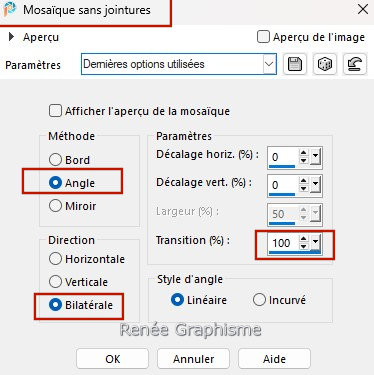Increase Transition percentage with up arrow
374x375 pixels.
coord(303,239)
